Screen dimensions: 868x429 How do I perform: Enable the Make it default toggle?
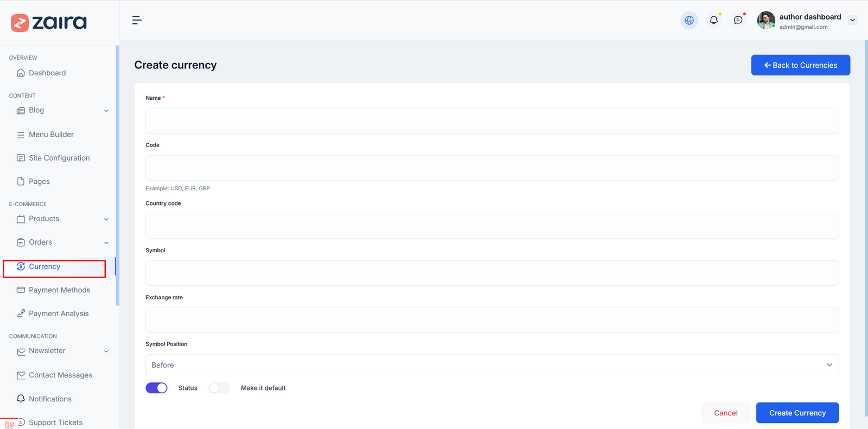tap(219, 388)
